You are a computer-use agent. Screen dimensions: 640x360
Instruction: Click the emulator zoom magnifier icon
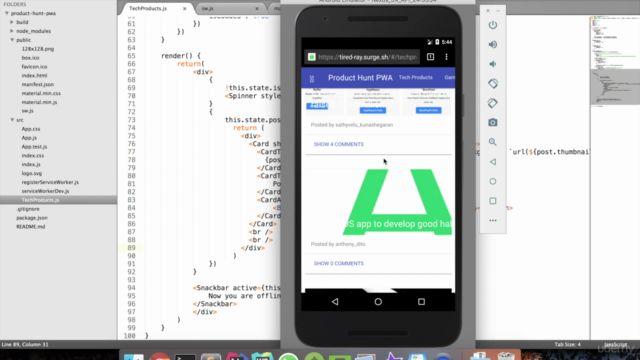[x=493, y=142]
